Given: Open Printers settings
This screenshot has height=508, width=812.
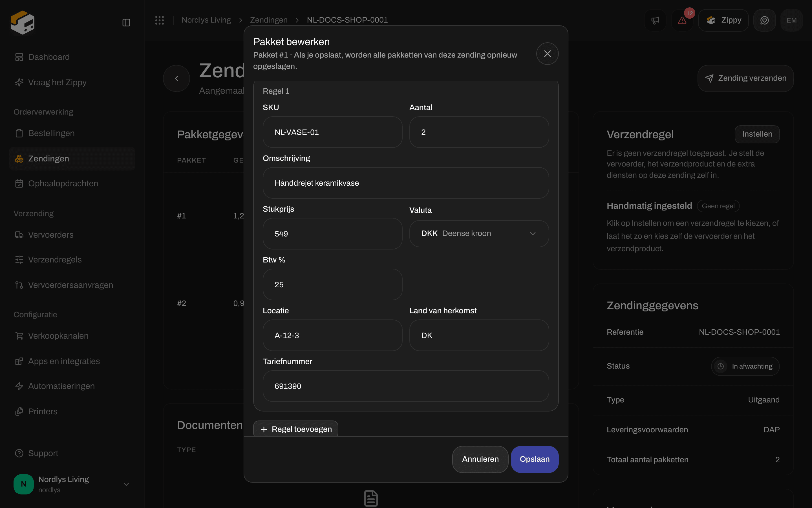Looking at the screenshot, I should coord(72,411).
